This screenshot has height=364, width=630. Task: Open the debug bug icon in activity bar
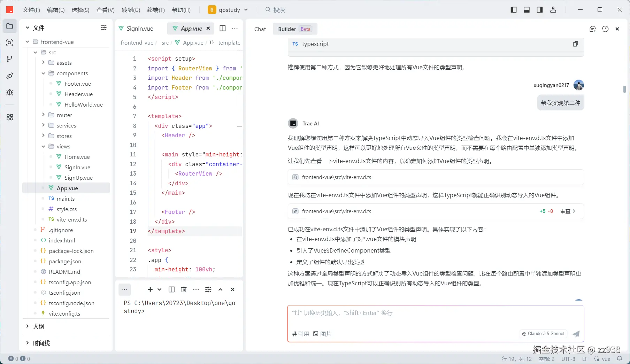[10, 92]
